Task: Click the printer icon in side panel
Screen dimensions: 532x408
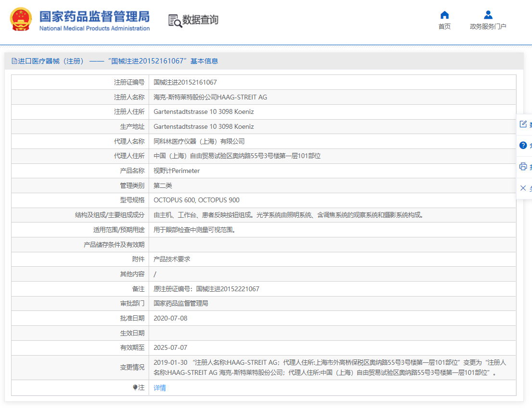Action: pos(523,166)
